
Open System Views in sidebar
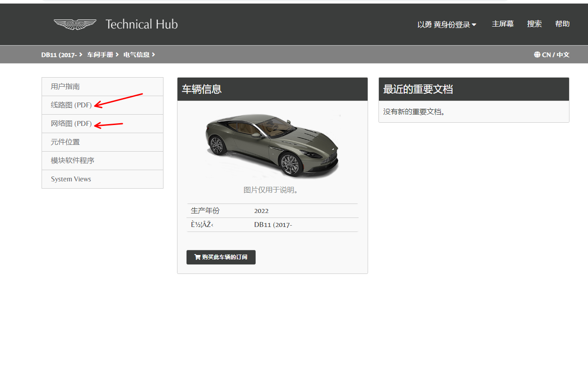tap(71, 179)
